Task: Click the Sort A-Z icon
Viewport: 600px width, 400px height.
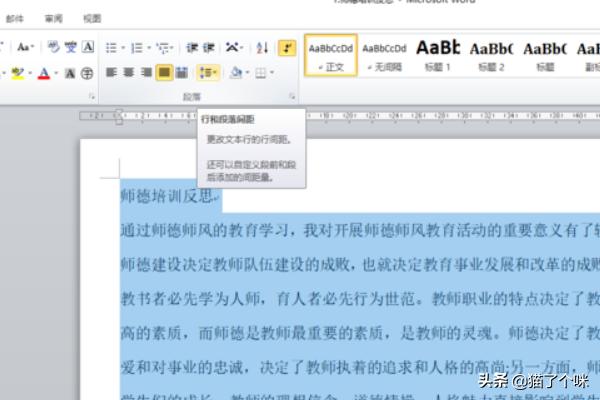Action: 262,47
